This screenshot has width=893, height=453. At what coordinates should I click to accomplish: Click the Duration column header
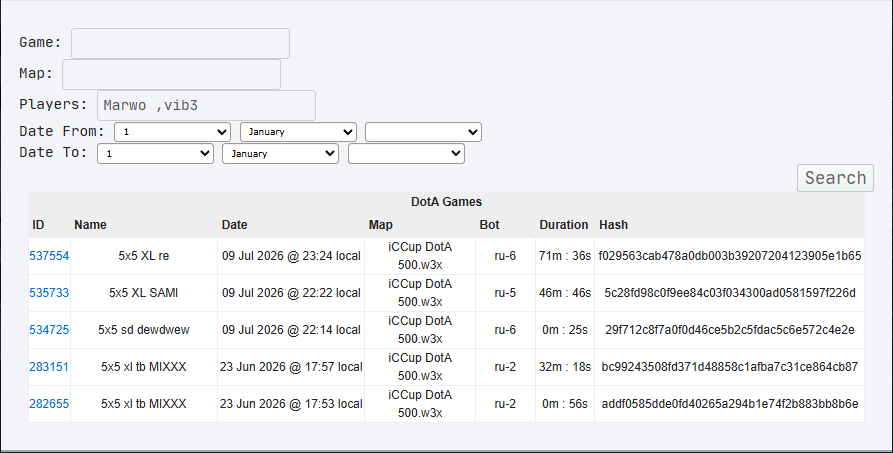[564, 225]
